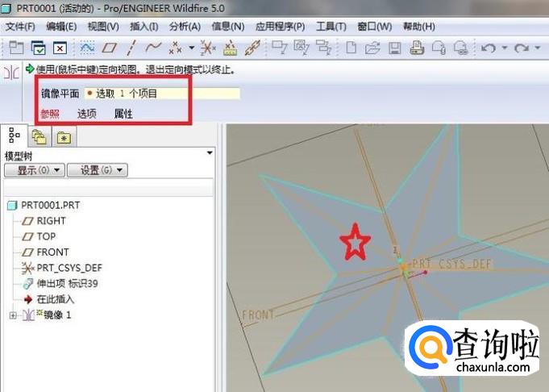Click the new file toolbar icon
Screen dimensions: 549x392
351,48
